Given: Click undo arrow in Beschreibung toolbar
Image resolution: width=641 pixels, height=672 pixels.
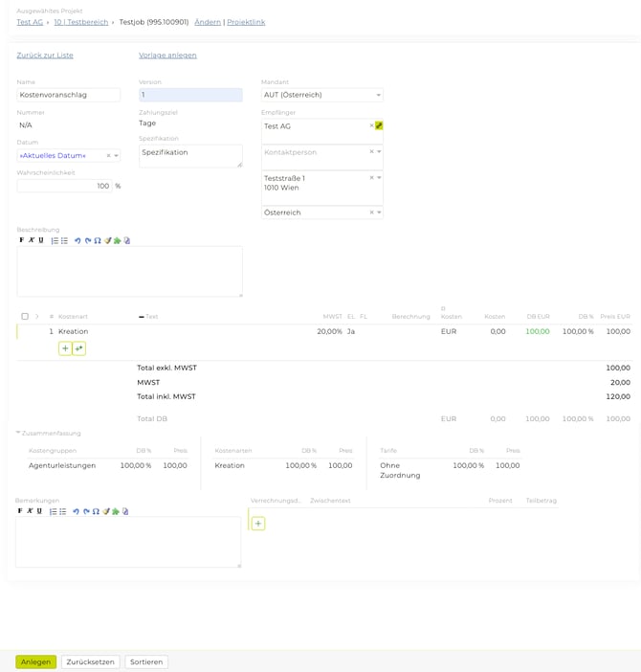Looking at the screenshot, I should [x=77, y=240].
